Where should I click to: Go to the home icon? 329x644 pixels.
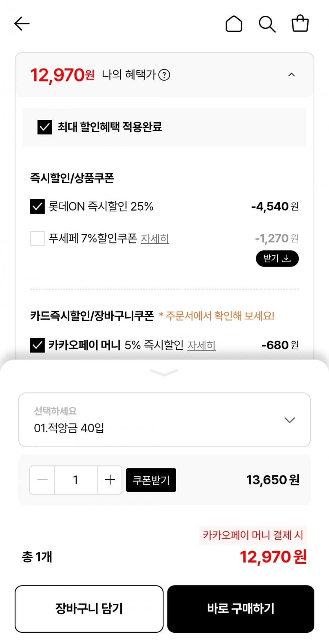click(x=234, y=24)
